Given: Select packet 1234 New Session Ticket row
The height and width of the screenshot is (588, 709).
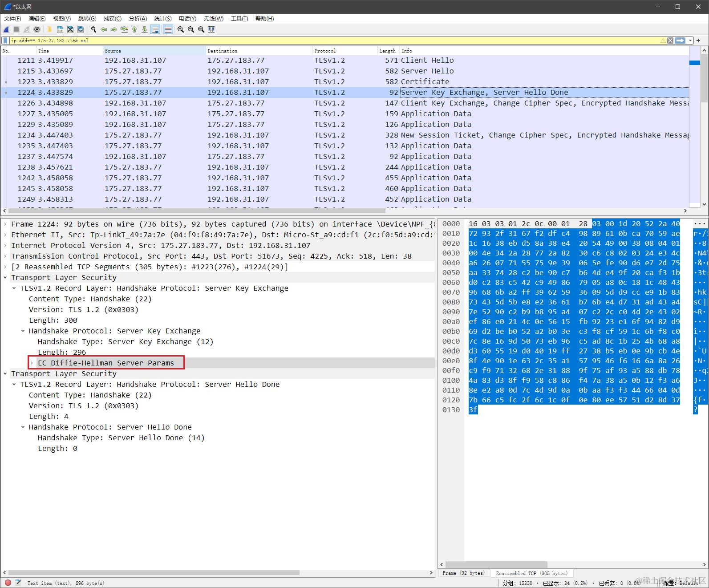Looking at the screenshot, I should click(345, 135).
